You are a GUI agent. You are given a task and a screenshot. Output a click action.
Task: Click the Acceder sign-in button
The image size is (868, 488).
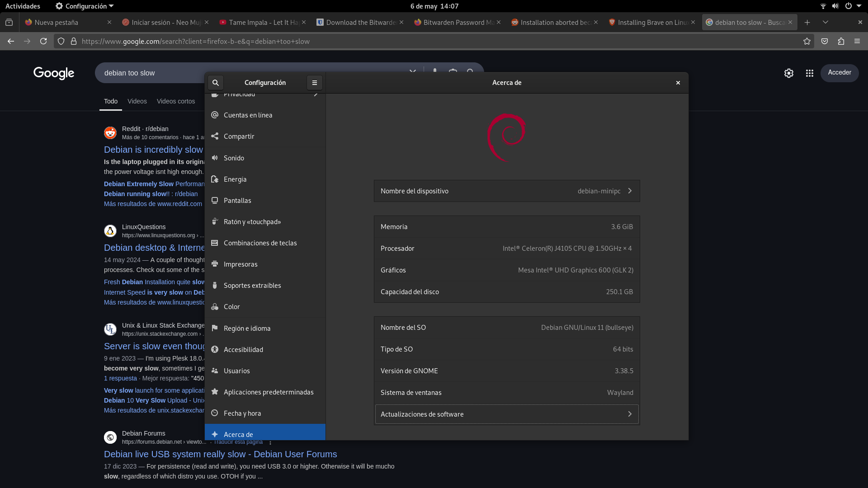(840, 73)
